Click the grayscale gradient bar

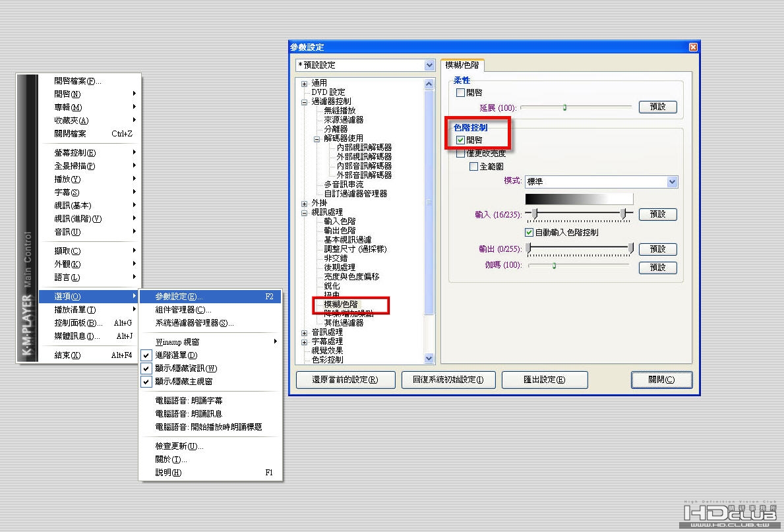click(579, 199)
